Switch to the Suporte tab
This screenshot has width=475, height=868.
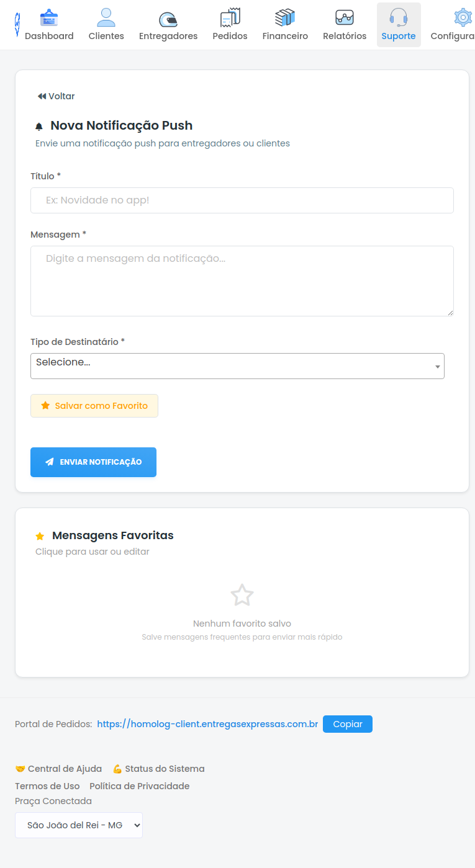point(399,25)
